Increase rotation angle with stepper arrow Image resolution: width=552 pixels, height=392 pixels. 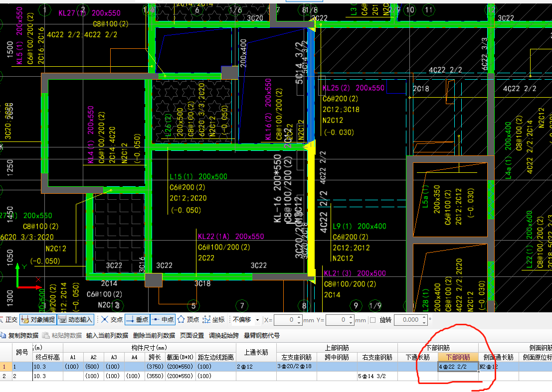click(423, 317)
